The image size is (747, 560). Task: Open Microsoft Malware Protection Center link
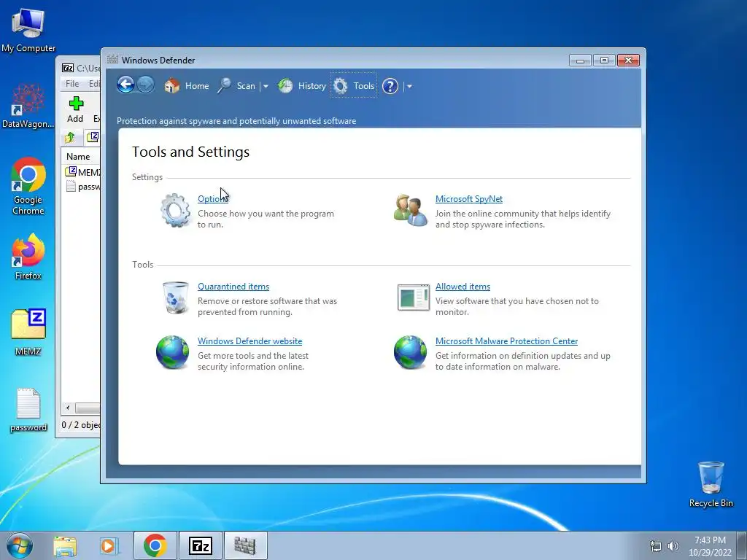click(506, 341)
